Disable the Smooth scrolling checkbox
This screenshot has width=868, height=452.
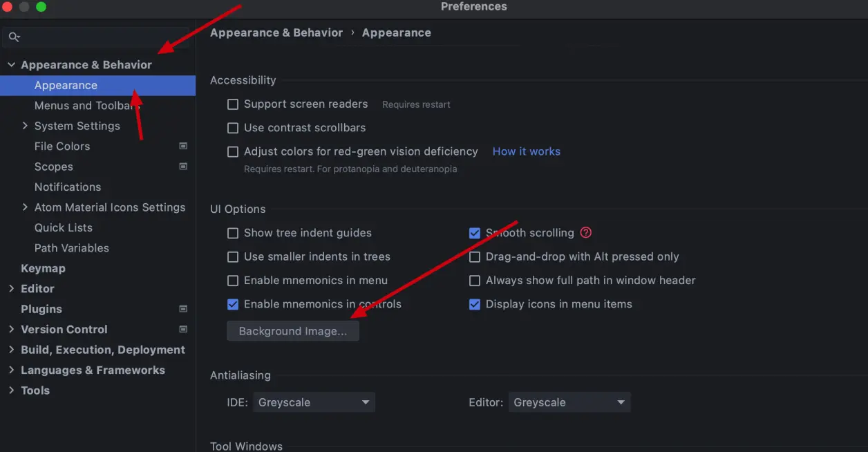coord(475,233)
